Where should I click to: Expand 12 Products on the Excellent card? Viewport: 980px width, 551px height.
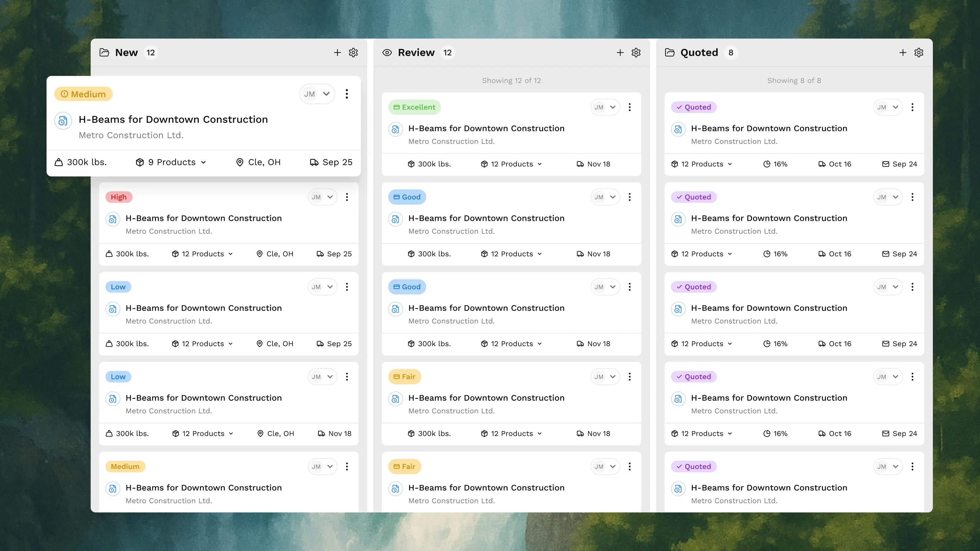pyautogui.click(x=511, y=164)
